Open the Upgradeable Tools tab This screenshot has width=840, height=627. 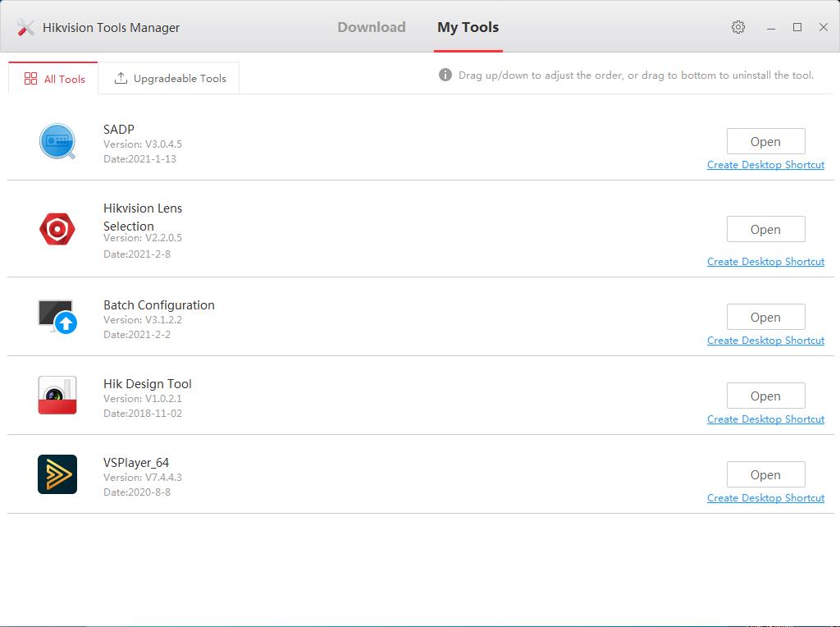[x=168, y=78]
